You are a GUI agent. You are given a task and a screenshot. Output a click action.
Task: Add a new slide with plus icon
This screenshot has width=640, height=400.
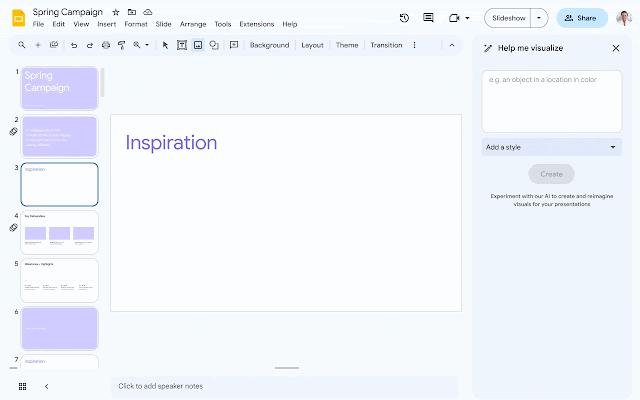point(38,45)
